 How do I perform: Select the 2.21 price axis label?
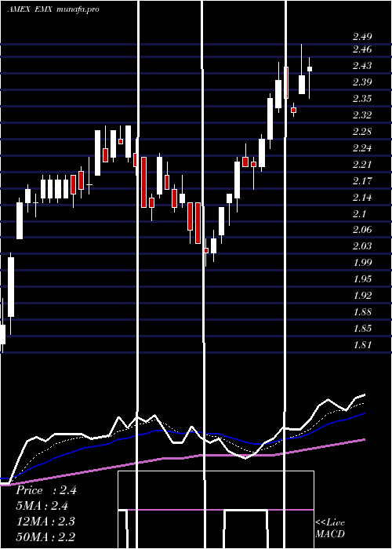click(362, 165)
